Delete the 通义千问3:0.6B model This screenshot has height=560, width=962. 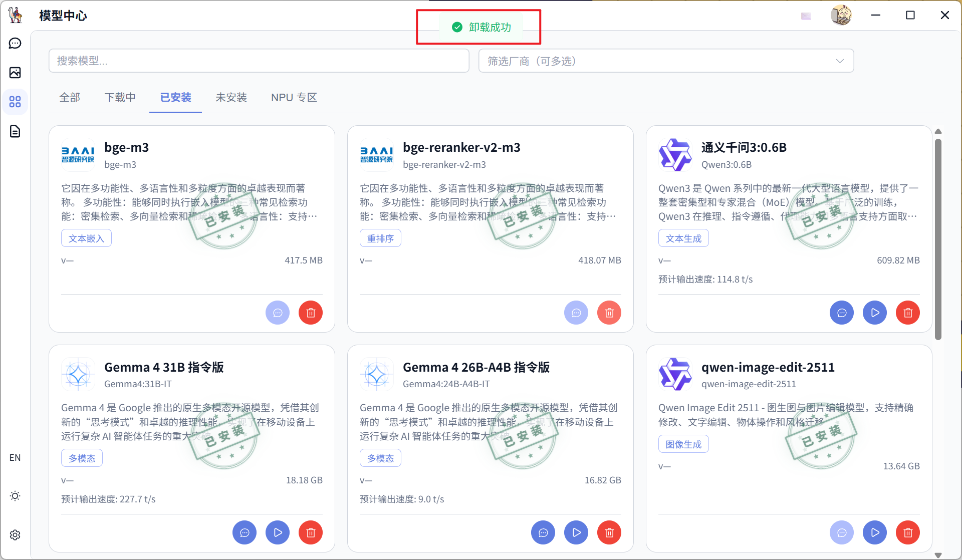tap(908, 313)
